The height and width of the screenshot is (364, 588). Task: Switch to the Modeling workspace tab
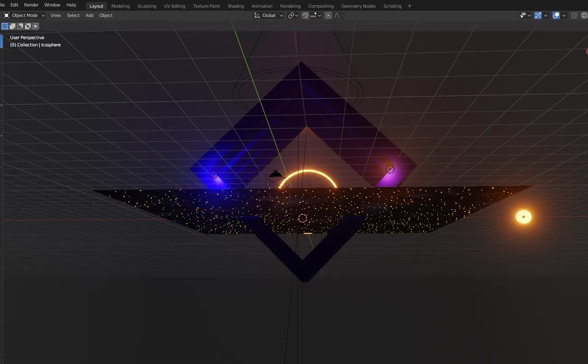point(120,6)
